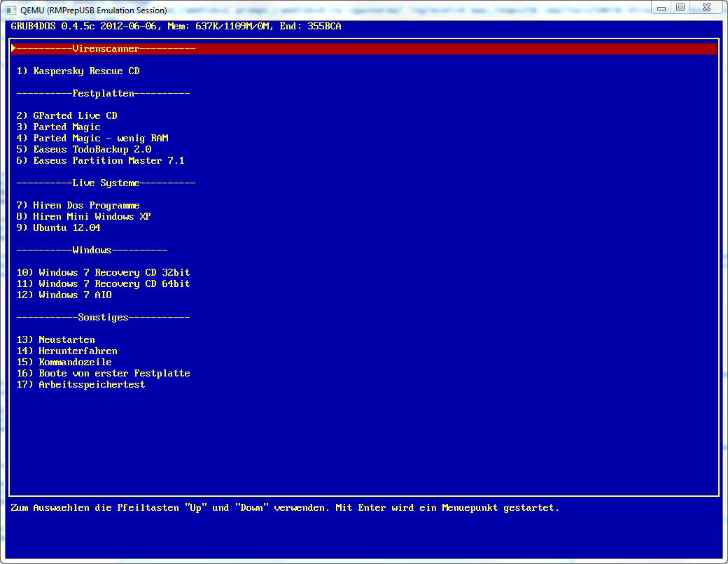Choose Windows 7 Recovery CD 32bit

(x=103, y=272)
